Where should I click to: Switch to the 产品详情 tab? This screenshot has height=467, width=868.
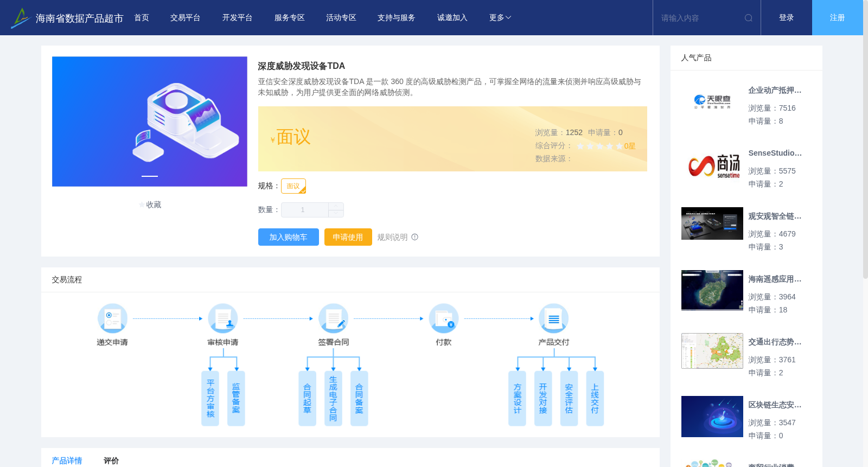coord(67,460)
